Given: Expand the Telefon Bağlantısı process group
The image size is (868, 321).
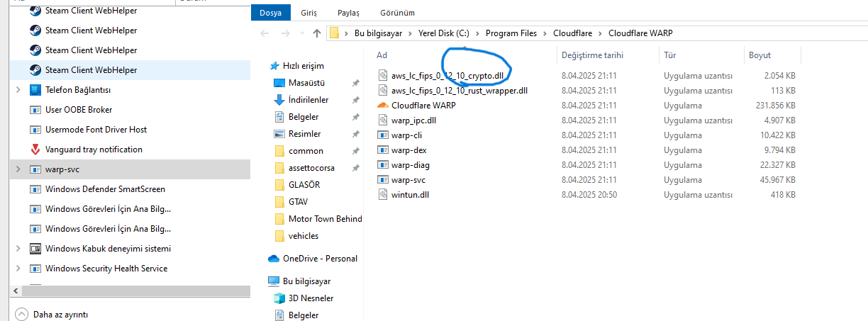Looking at the screenshot, I should 18,90.
